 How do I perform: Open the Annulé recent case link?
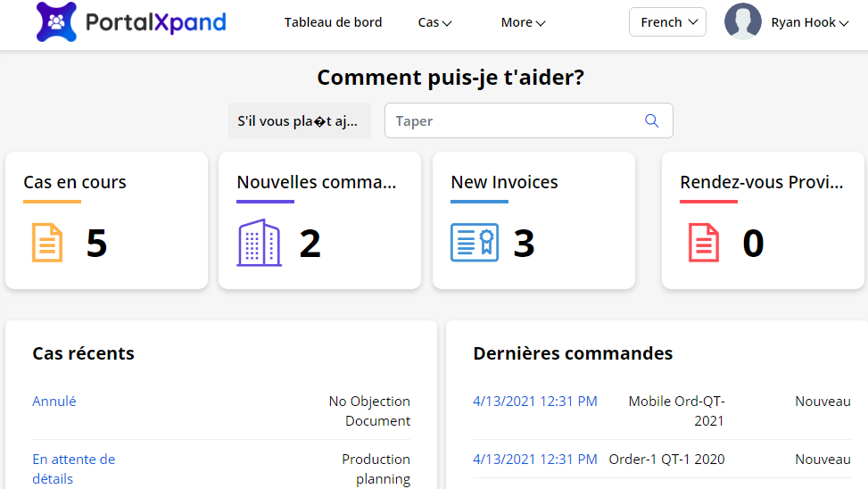[54, 402]
